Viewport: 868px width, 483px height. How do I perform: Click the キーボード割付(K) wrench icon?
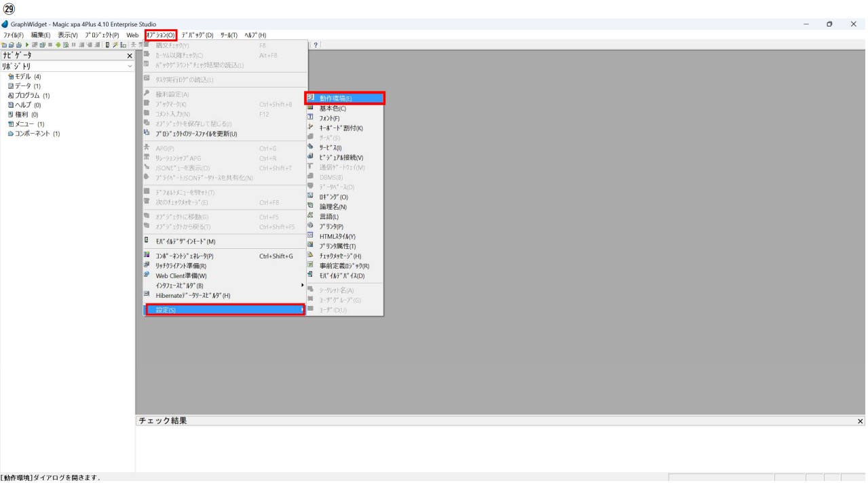tap(310, 128)
